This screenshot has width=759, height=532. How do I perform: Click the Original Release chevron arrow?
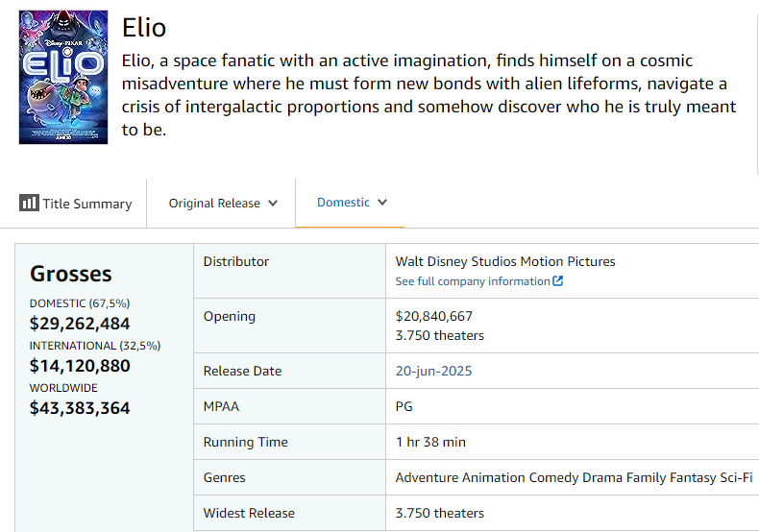(x=273, y=204)
